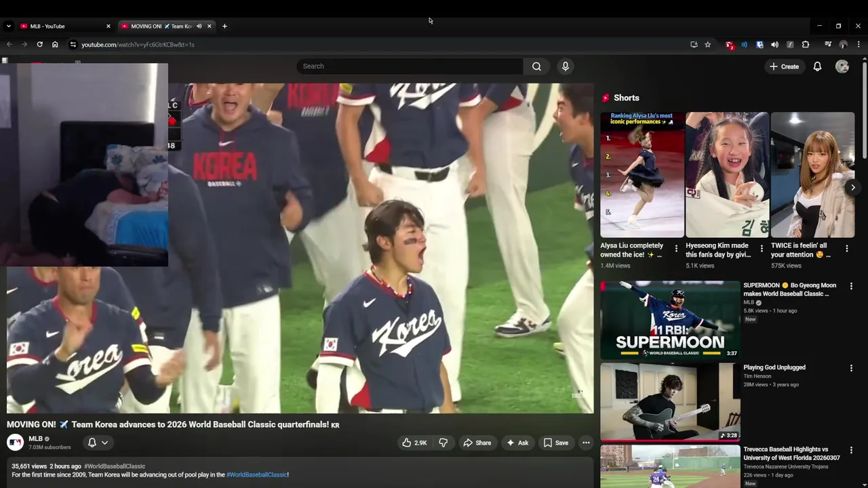Click the URL address bar
The width and height of the screenshot is (868, 488).
click(x=380, y=45)
